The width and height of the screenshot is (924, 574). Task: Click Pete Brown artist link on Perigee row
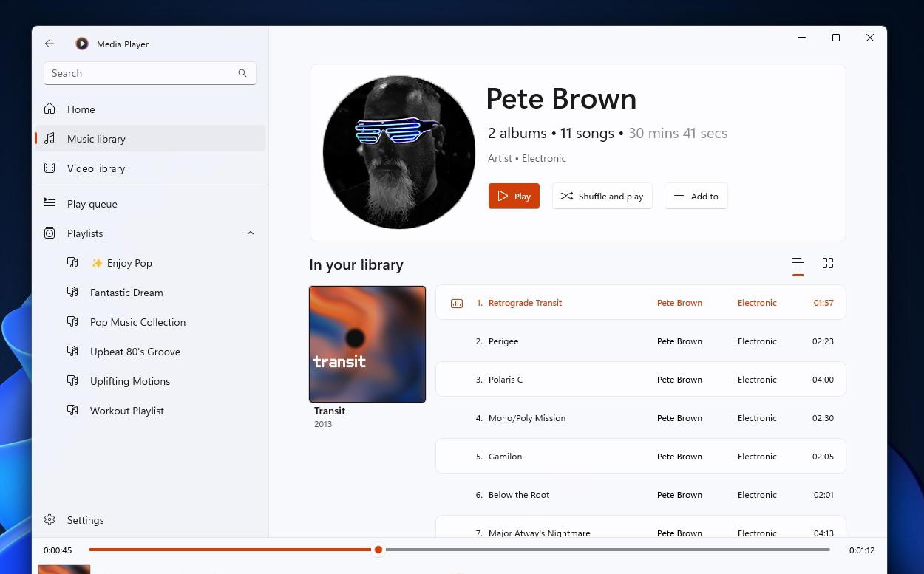pyautogui.click(x=679, y=341)
